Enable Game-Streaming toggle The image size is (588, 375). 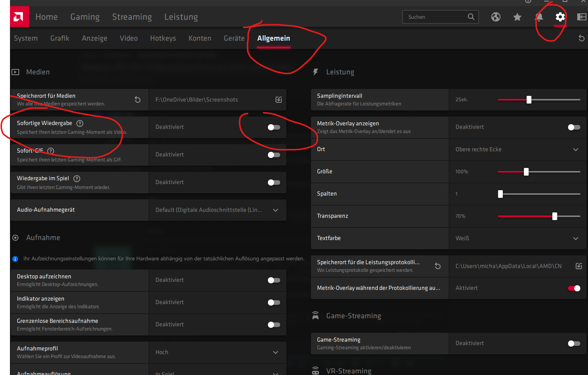coord(574,344)
